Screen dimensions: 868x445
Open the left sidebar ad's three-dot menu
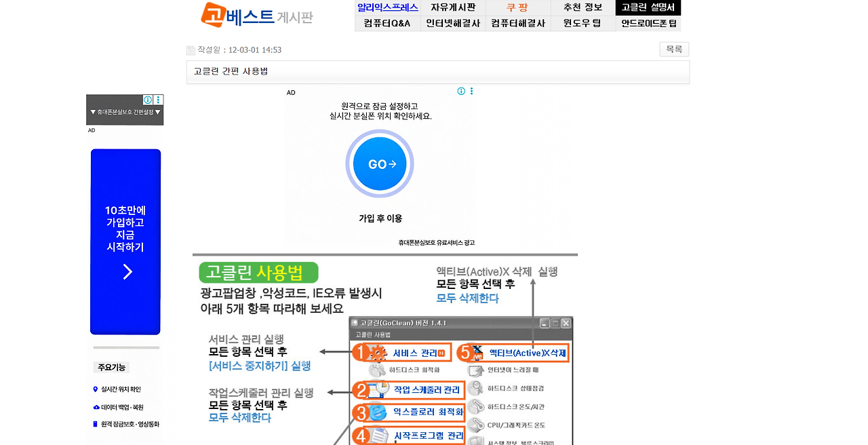159,100
